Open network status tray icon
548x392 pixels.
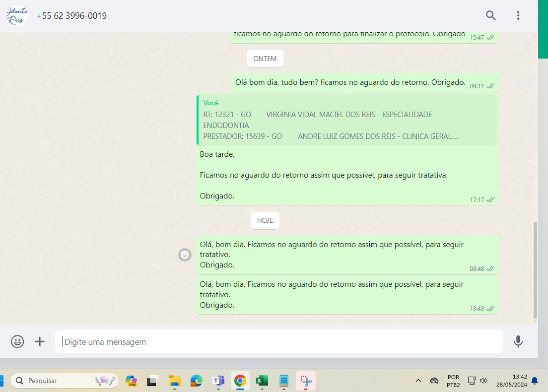tap(472, 381)
